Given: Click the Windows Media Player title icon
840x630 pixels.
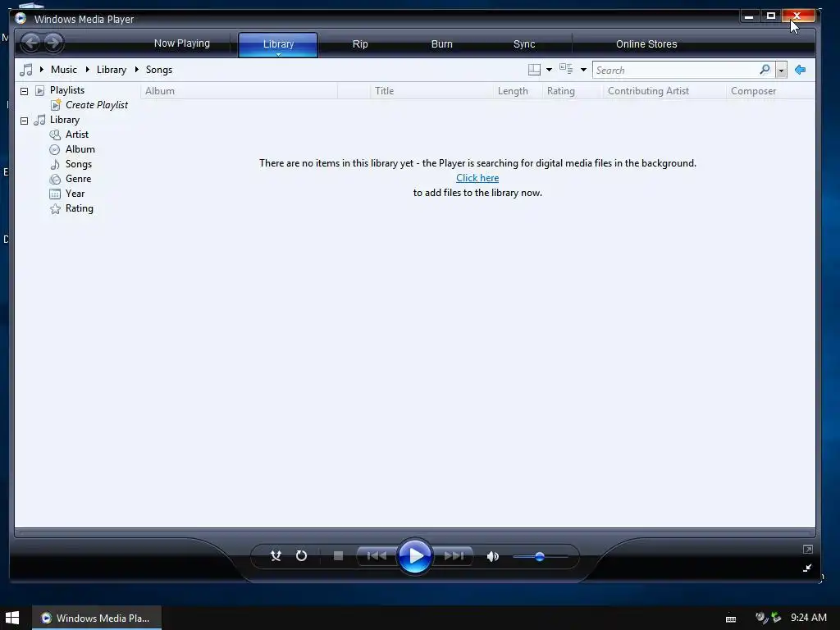Looking at the screenshot, I should [21, 18].
